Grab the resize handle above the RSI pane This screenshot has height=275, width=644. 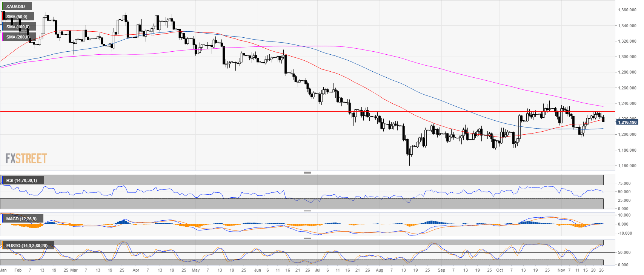pyautogui.click(x=307, y=173)
